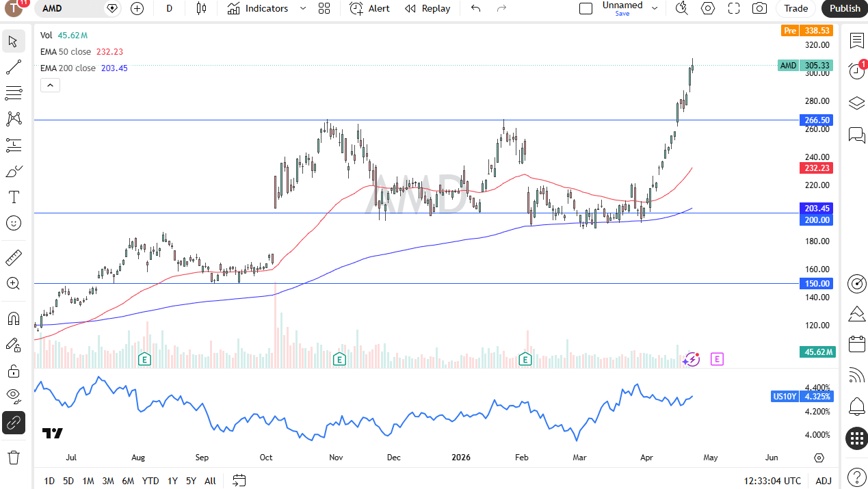This screenshot has height=489, width=868.
Task: Open the notifications bell
Action: (x=856, y=407)
